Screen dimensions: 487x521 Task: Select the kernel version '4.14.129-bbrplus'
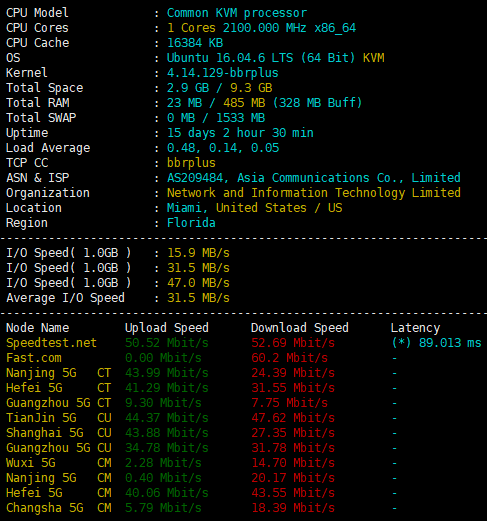[x=223, y=73]
